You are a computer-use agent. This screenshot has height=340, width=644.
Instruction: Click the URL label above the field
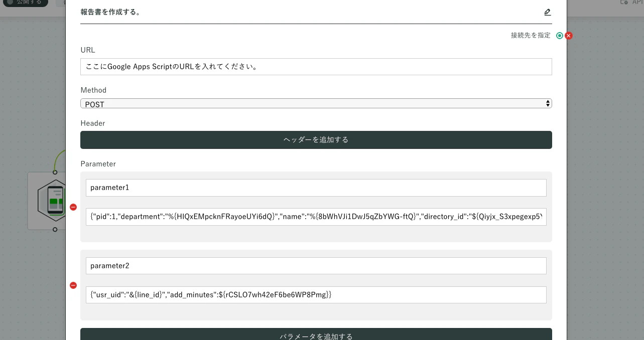coord(88,50)
